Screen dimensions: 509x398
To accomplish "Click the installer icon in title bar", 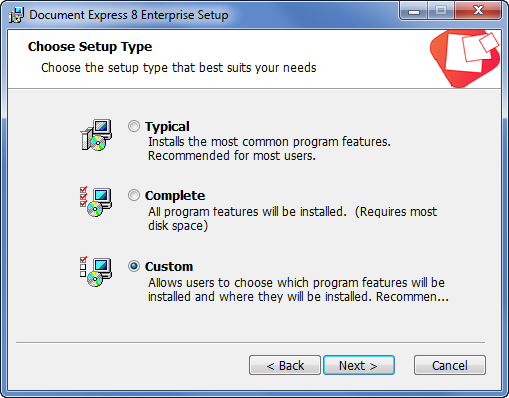I will 17,15.
